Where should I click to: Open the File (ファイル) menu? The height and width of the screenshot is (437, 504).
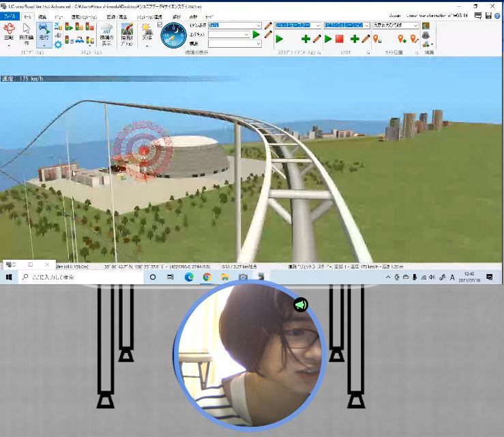click(x=10, y=16)
